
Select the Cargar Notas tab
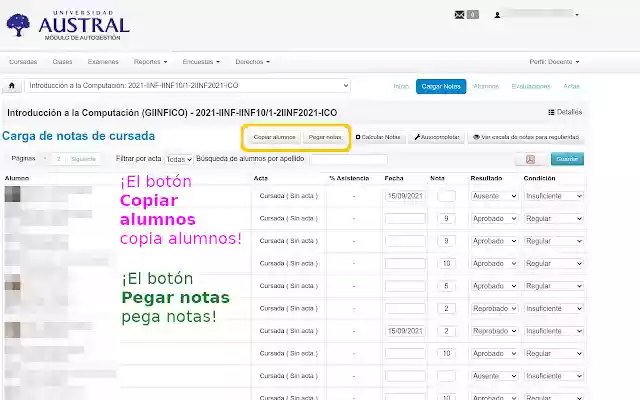441,87
